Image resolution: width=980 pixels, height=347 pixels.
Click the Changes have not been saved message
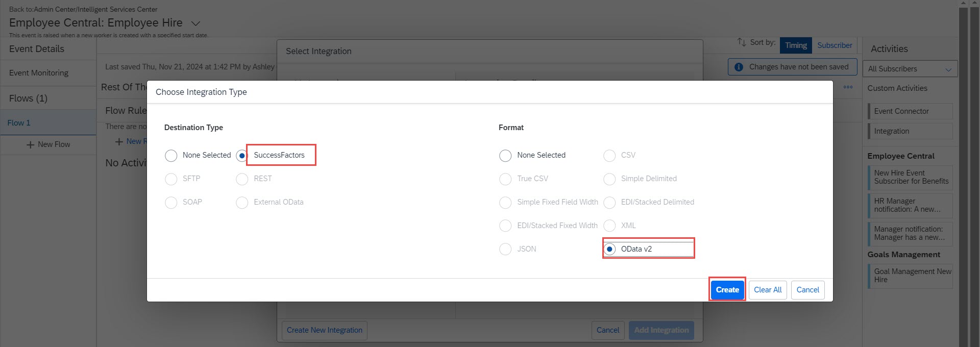pyautogui.click(x=799, y=67)
